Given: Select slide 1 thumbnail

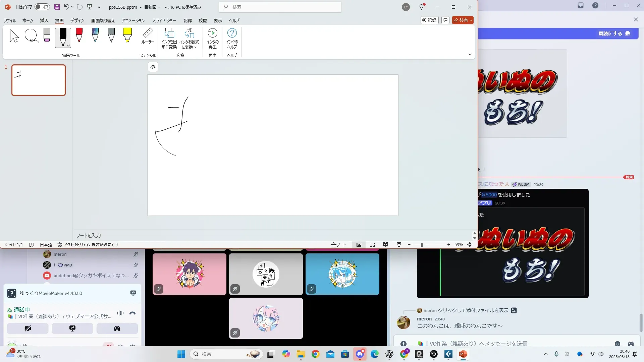Looking at the screenshot, I should pyautogui.click(x=39, y=80).
